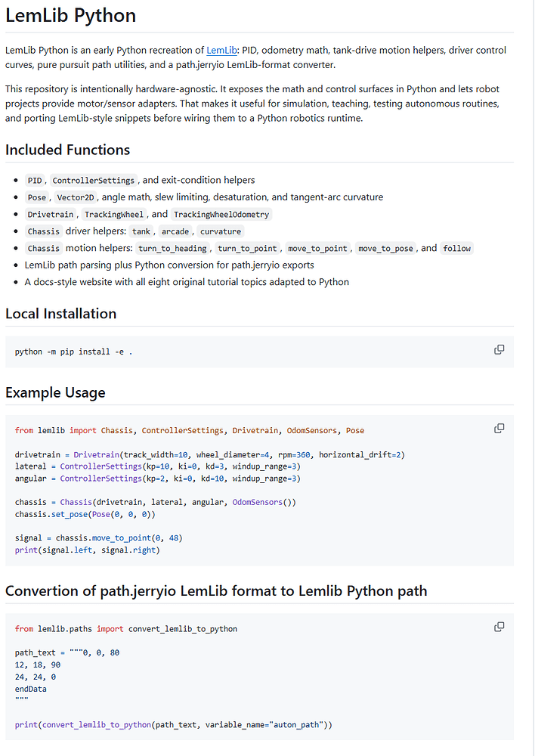Screen dimensions: 535x756
Task: Click the Example Usage heading
Action: (55, 392)
